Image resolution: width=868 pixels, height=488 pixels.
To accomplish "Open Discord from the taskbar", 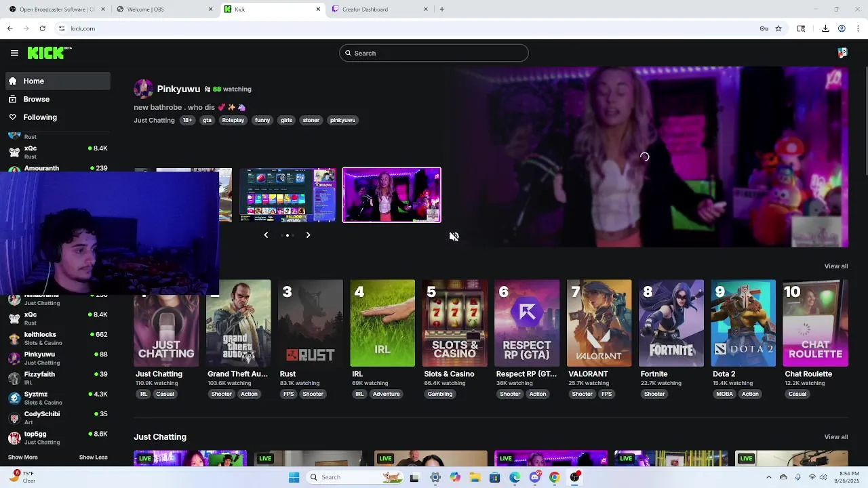I will (x=534, y=477).
